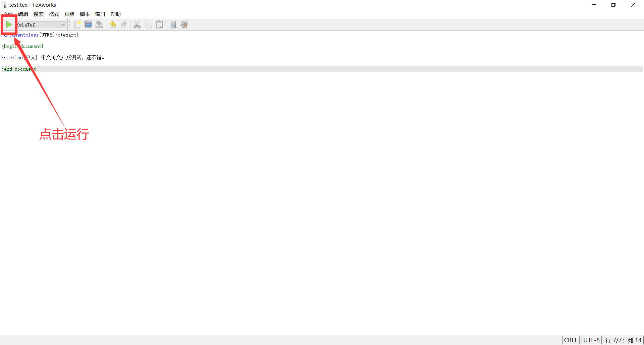The image size is (644, 345).
Task: Place cursor in the \section line
Action: point(322,58)
